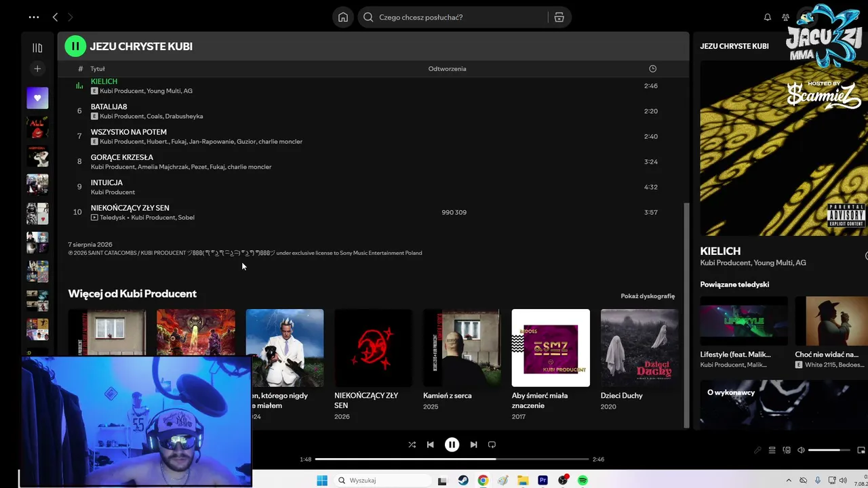The image size is (868, 488).
Task: Open the connect-to-device picker
Action: pos(787,450)
